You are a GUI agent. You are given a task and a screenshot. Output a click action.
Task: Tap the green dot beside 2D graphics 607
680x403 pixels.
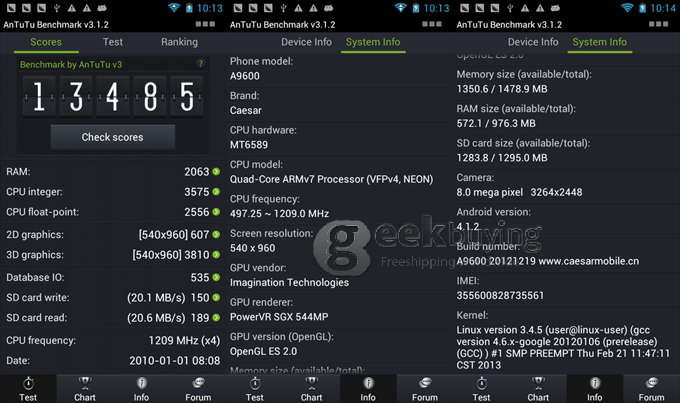point(216,235)
